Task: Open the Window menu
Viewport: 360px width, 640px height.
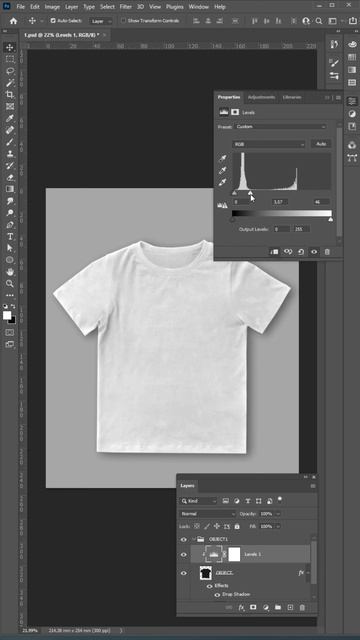Action: pyautogui.click(x=199, y=7)
